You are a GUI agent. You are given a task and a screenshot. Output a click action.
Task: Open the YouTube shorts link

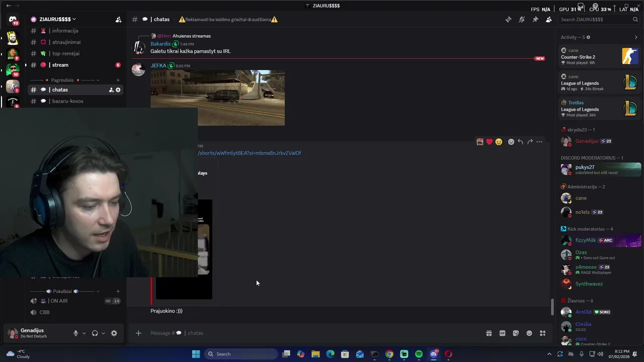coord(250,153)
